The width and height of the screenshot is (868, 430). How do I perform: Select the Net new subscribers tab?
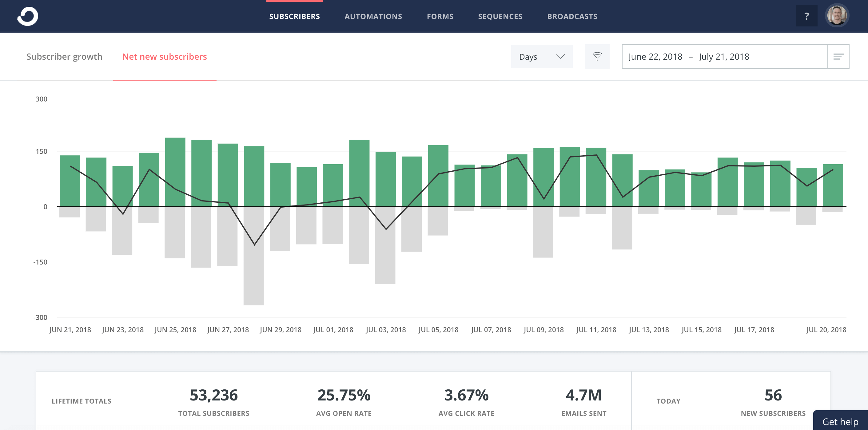pos(165,56)
